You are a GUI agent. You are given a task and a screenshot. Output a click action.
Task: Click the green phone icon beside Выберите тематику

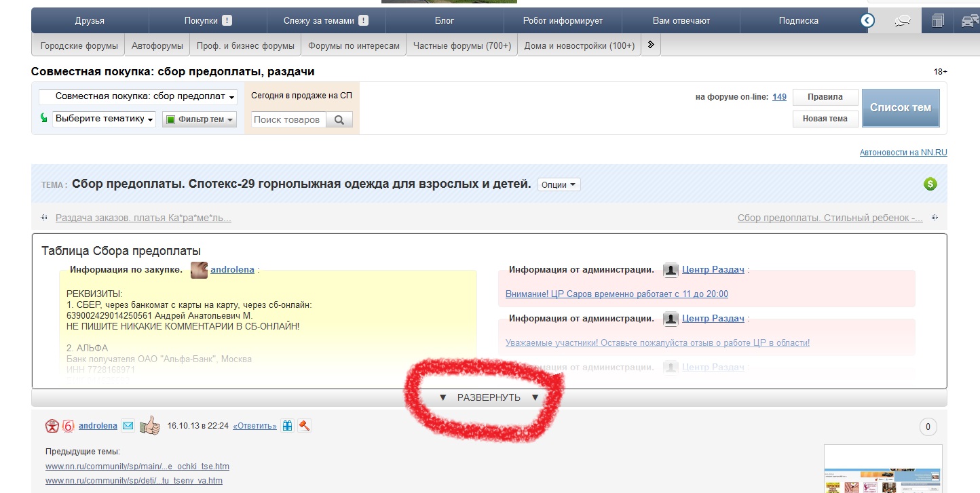(45, 119)
